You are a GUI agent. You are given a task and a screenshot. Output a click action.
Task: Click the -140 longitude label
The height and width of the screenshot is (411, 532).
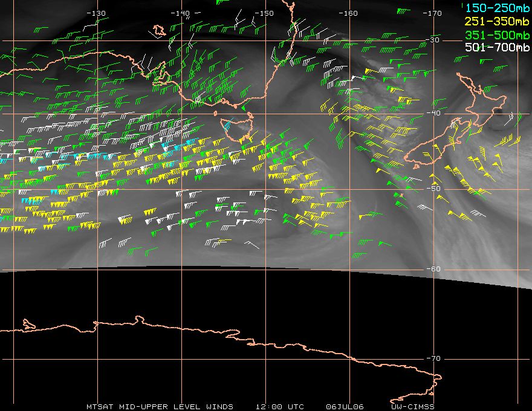coord(180,13)
